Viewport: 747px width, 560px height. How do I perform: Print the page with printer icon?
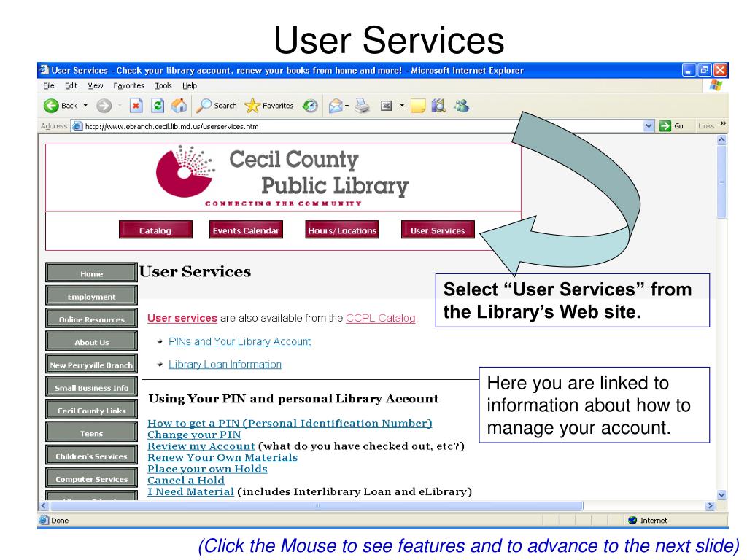[362, 105]
